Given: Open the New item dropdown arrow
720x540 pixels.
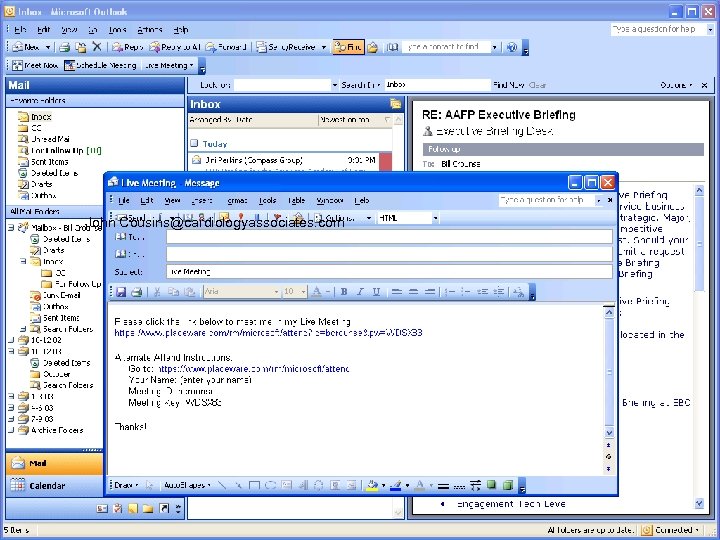Looking at the screenshot, I should coord(48,47).
